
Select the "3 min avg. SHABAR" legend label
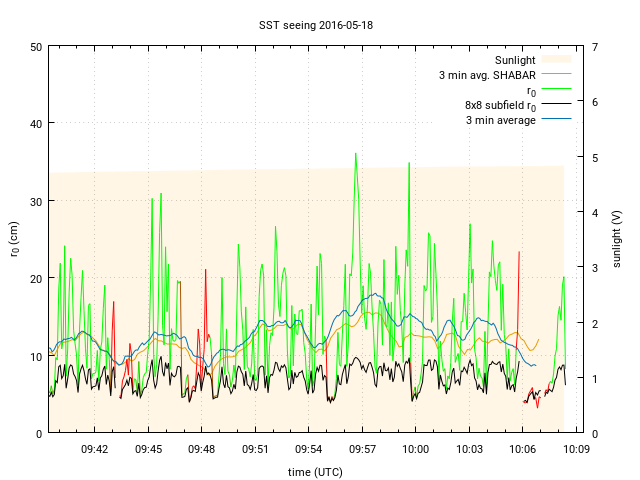point(487,75)
